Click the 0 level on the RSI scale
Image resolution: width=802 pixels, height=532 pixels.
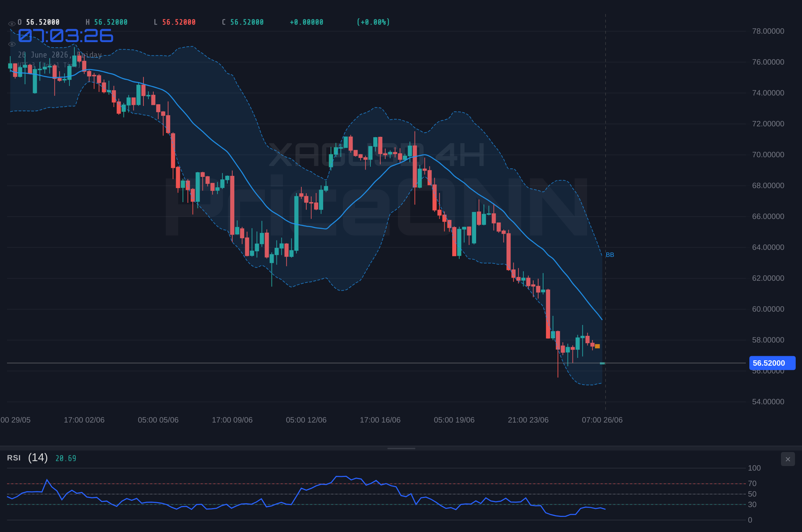[750, 520]
